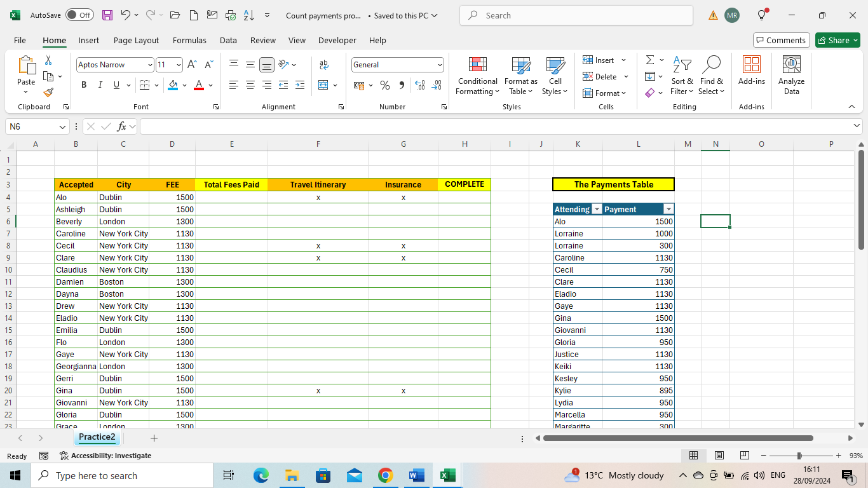The height and width of the screenshot is (488, 868).
Task: Toggle Bottom Align
Action: point(267,65)
